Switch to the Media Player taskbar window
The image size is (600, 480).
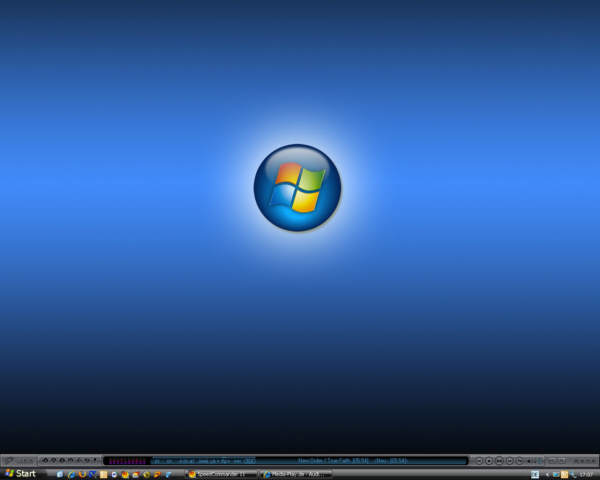click(x=296, y=475)
